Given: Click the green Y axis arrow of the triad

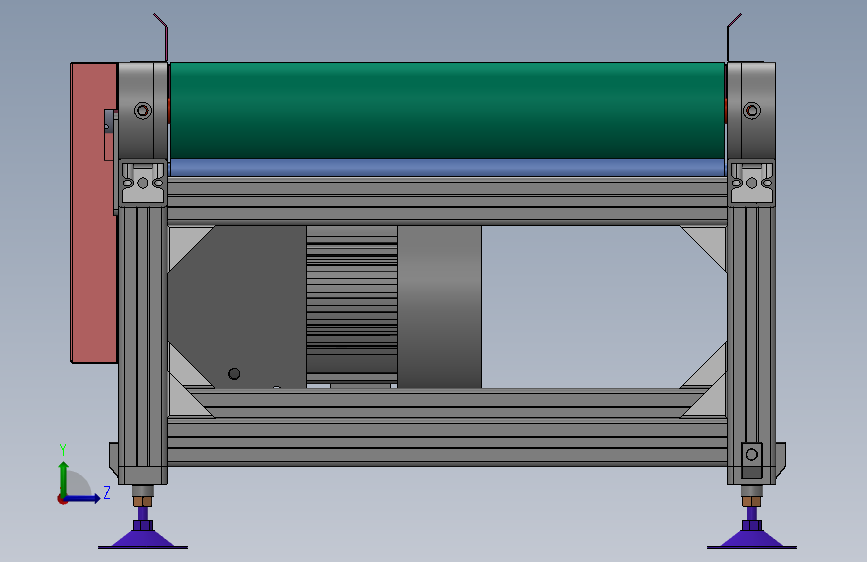Looking at the screenshot, I should tap(64, 477).
